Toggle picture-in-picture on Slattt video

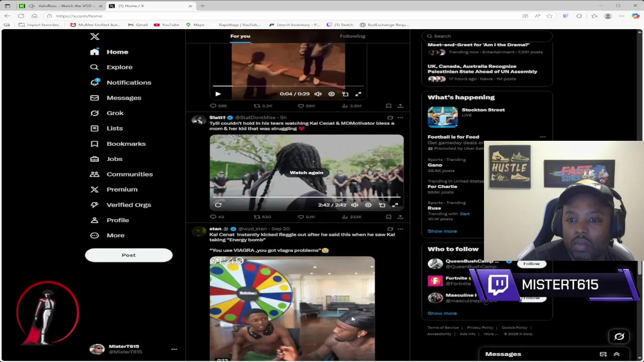pos(382,205)
